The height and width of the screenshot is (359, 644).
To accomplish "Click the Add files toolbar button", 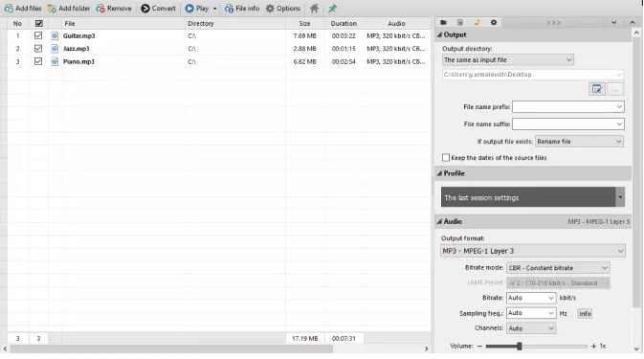I will 23,9.
